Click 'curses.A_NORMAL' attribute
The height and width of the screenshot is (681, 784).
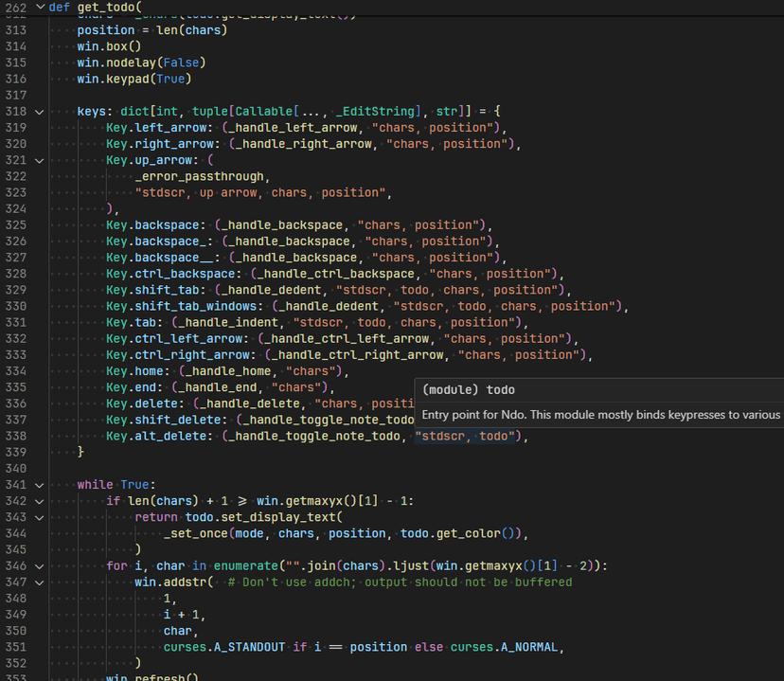pos(504,647)
